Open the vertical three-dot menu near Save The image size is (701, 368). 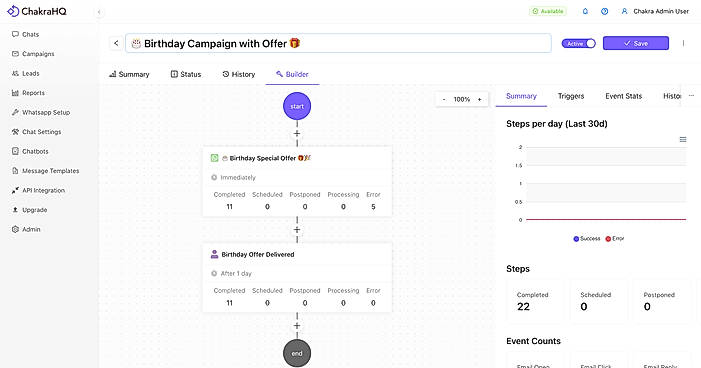(x=683, y=43)
